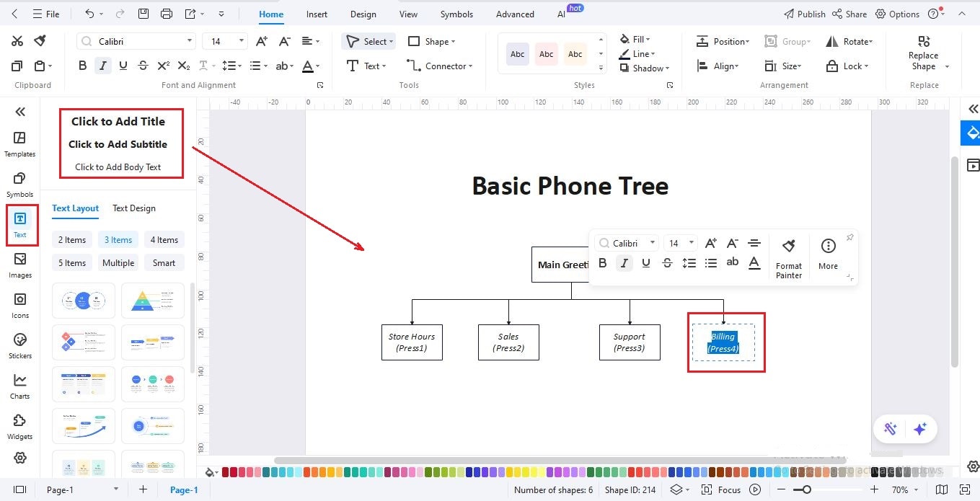The width and height of the screenshot is (980, 501).
Task: Toggle Bold in ribbon
Action: coord(82,66)
